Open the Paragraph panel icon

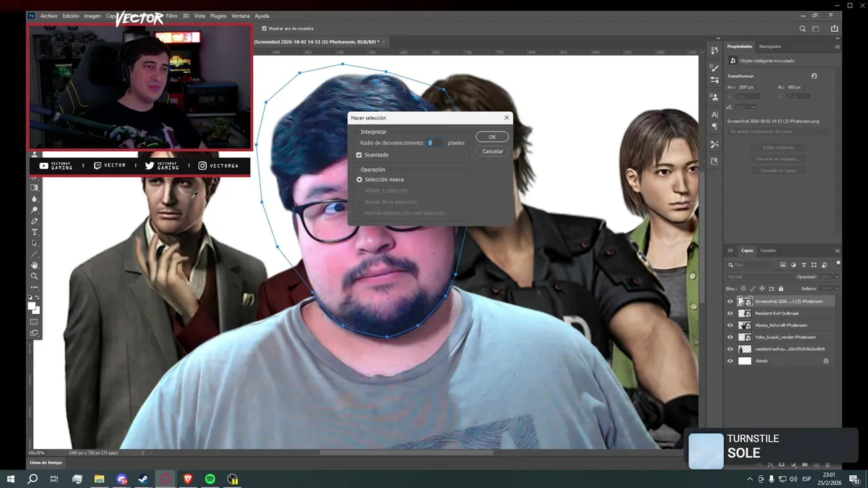(714, 126)
